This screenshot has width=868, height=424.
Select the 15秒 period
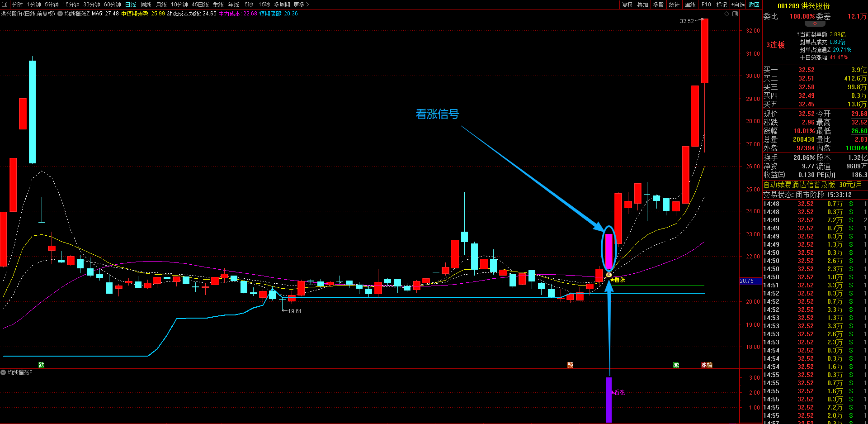264,5
